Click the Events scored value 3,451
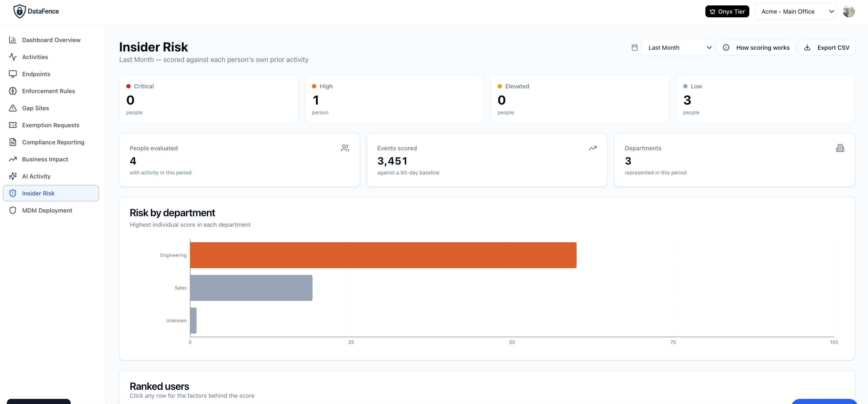Image resolution: width=868 pixels, height=404 pixels. coord(393,161)
